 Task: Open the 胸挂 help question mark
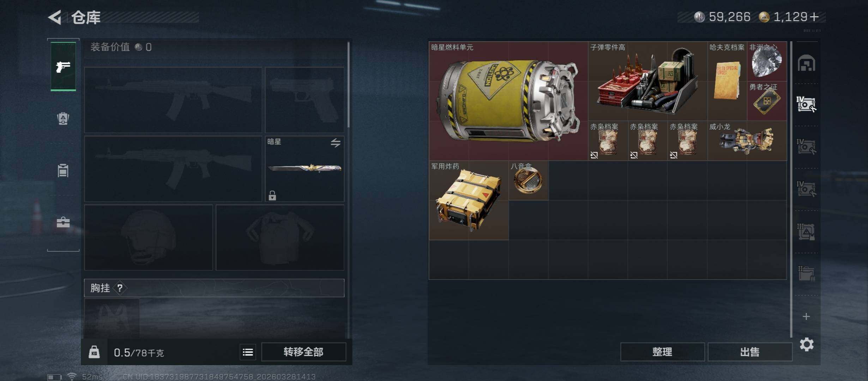(120, 288)
